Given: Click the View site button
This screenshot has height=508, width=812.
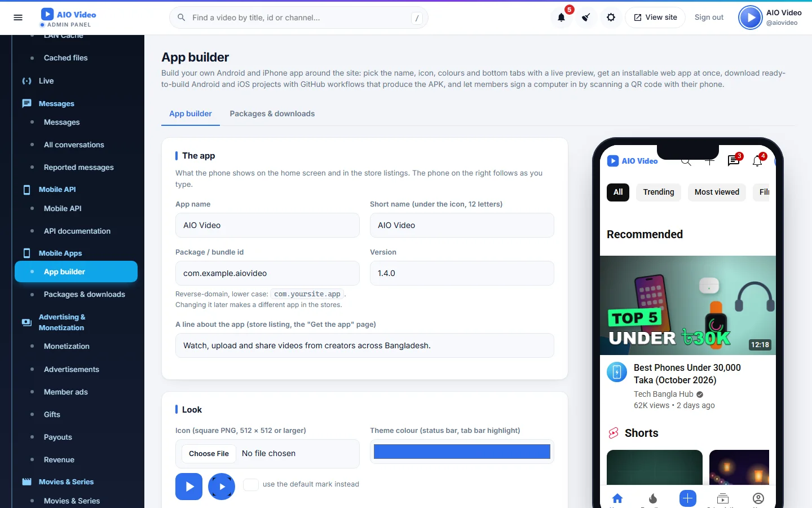Looking at the screenshot, I should pyautogui.click(x=655, y=17).
